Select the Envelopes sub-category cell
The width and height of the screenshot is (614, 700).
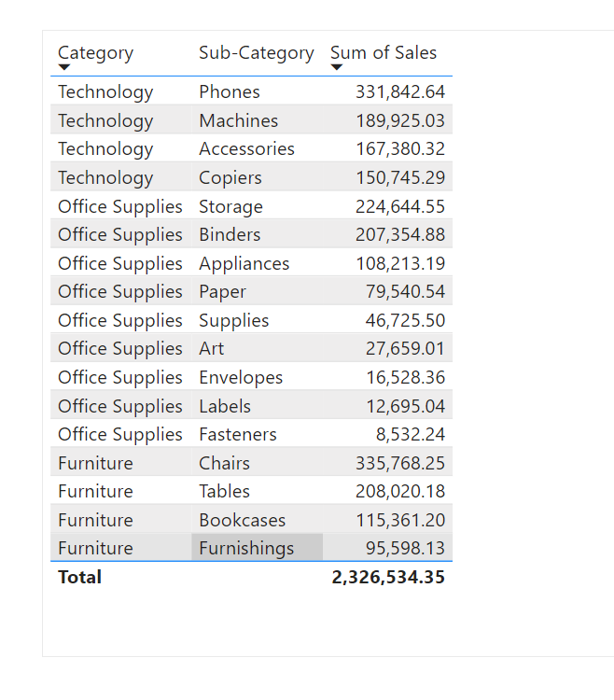(241, 377)
